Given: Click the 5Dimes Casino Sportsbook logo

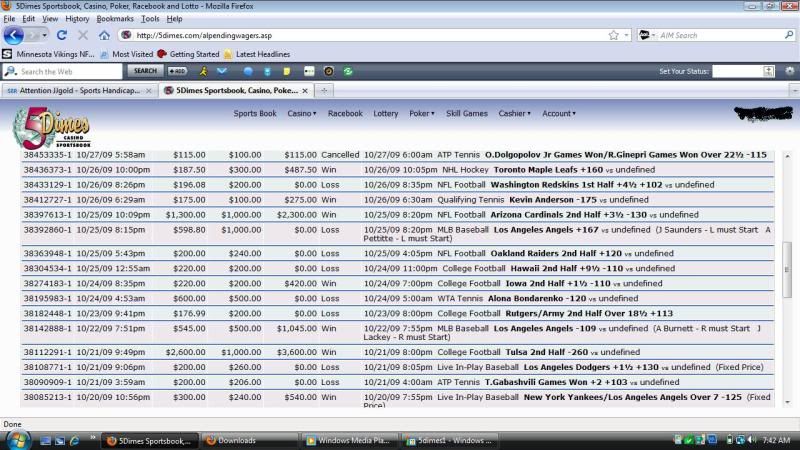Looking at the screenshot, I should [52, 128].
